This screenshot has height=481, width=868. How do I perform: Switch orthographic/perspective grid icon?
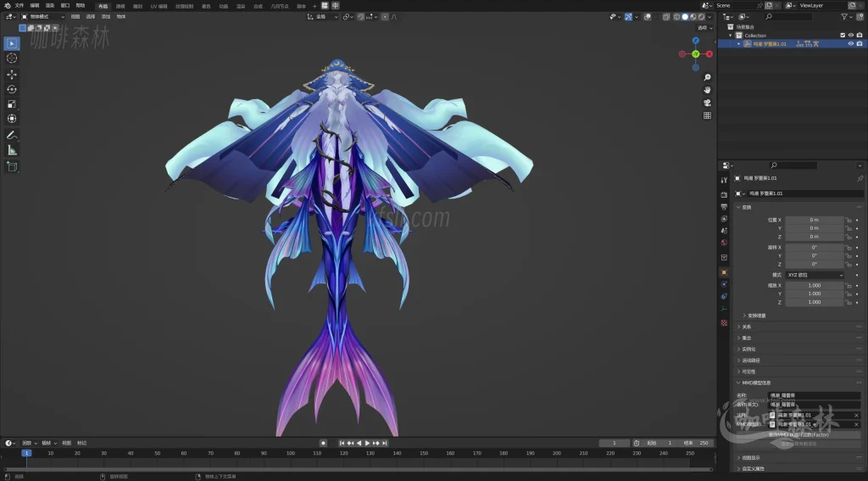707,115
